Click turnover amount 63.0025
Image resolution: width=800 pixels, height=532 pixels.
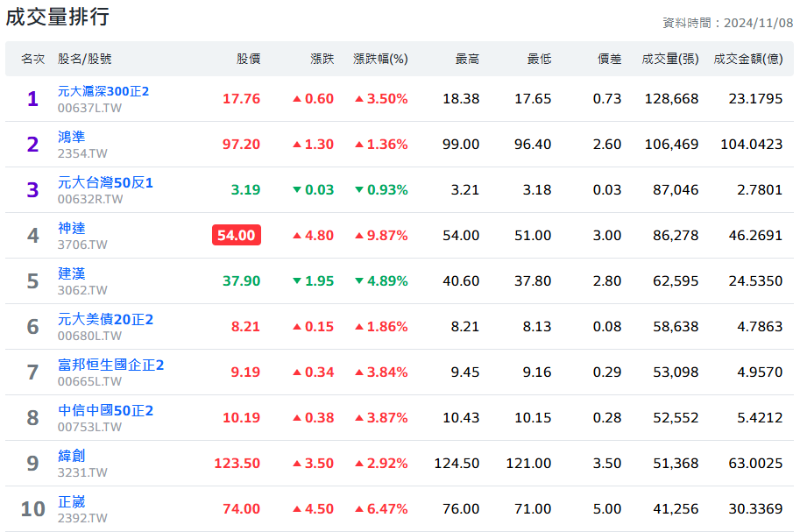click(x=755, y=464)
